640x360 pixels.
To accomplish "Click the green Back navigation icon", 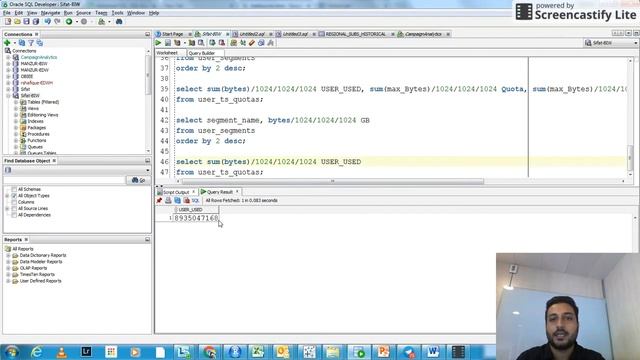I will (69, 22).
